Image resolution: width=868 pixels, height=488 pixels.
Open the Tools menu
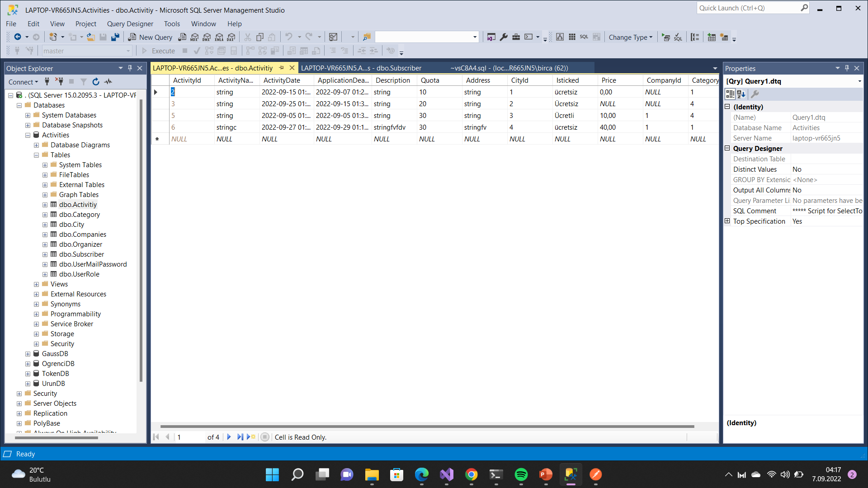(172, 23)
